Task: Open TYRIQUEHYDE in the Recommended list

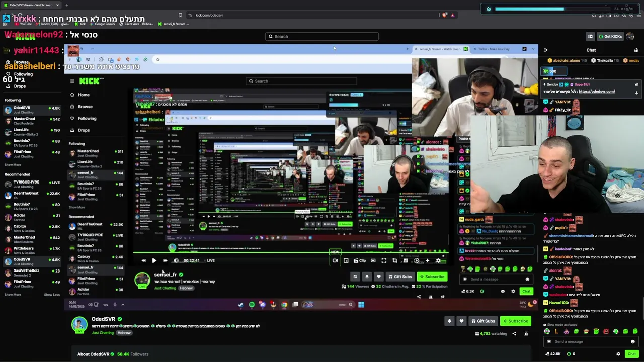Action: pyautogui.click(x=31, y=184)
